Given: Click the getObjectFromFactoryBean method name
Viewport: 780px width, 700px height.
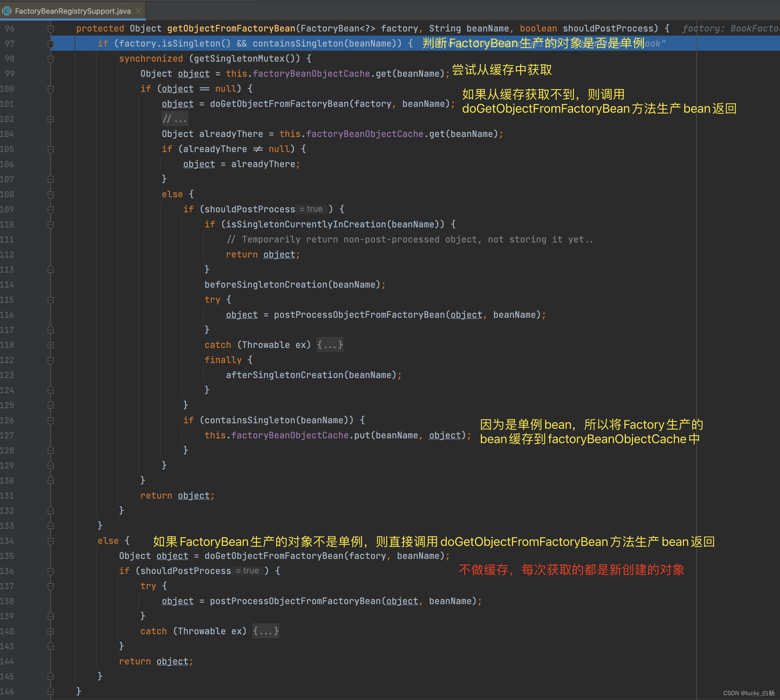Looking at the screenshot, I should (231, 28).
